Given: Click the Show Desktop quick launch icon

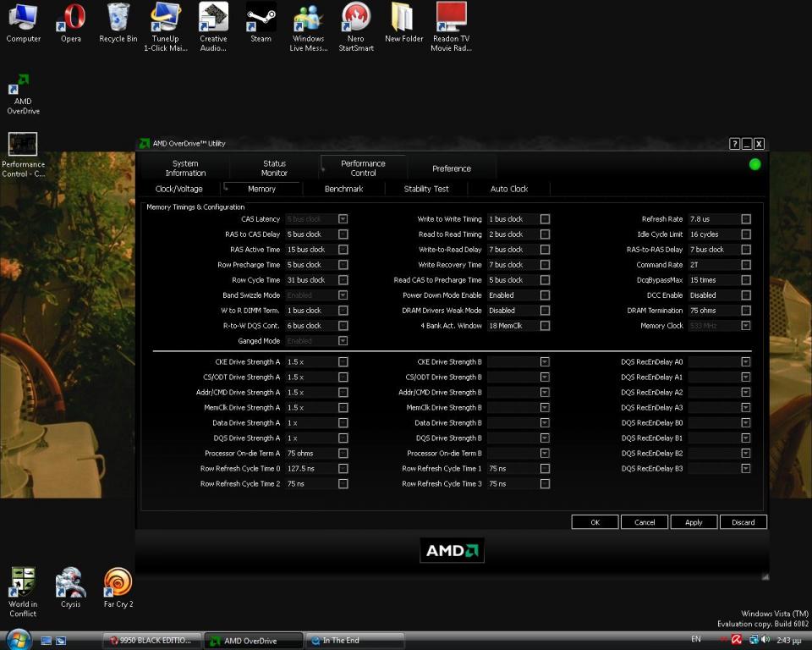Looking at the screenshot, I should click(46, 641).
